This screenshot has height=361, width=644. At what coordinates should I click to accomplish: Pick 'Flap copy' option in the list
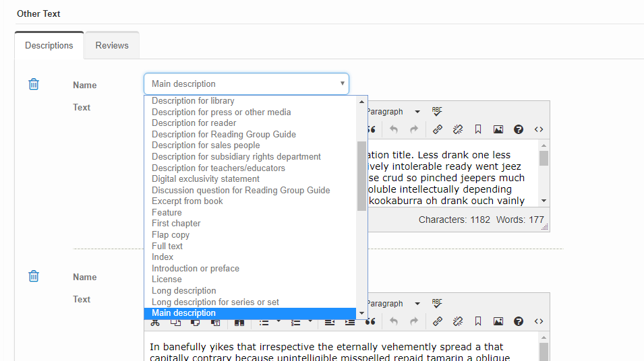[x=171, y=235]
